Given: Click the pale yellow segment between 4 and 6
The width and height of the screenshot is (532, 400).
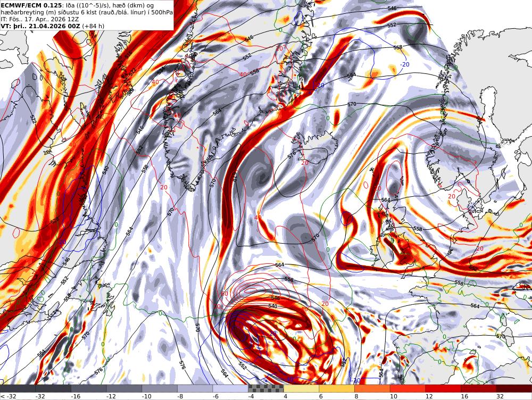Looking at the screenshot, I should [x=301, y=388].
